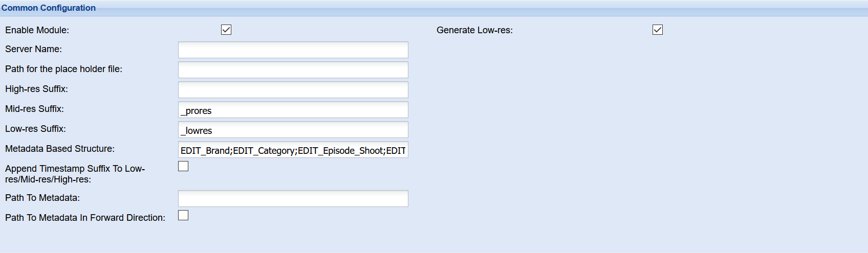Click the Common Configuration section header

click(49, 8)
